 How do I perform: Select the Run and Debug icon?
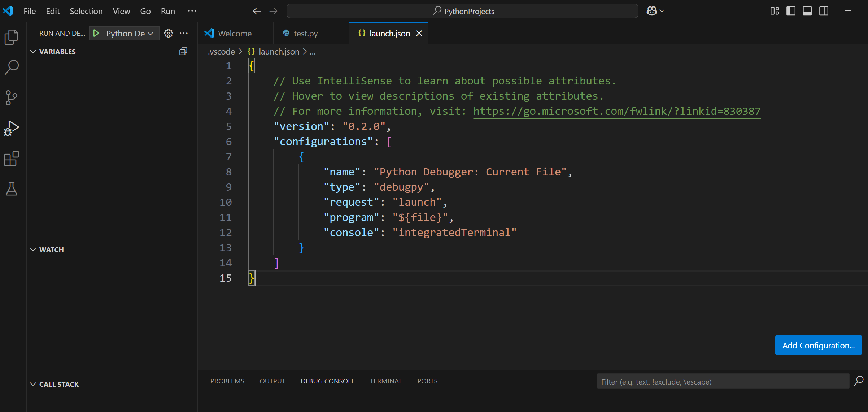coord(12,127)
